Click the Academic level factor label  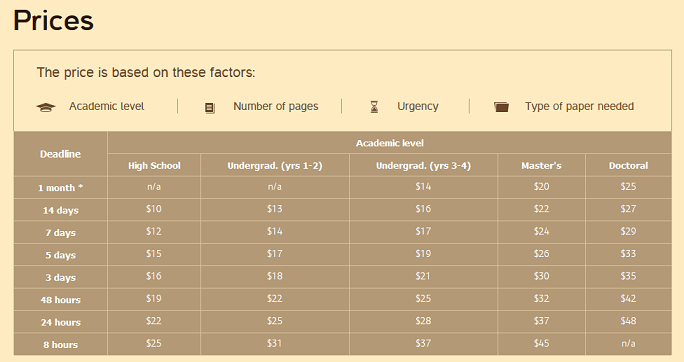coord(106,106)
